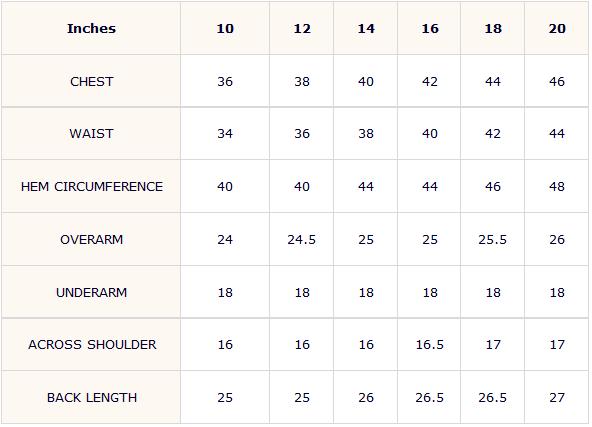Select waist value 44 for size 20
Image resolution: width=592 pixels, height=427 pixels.
557,134
